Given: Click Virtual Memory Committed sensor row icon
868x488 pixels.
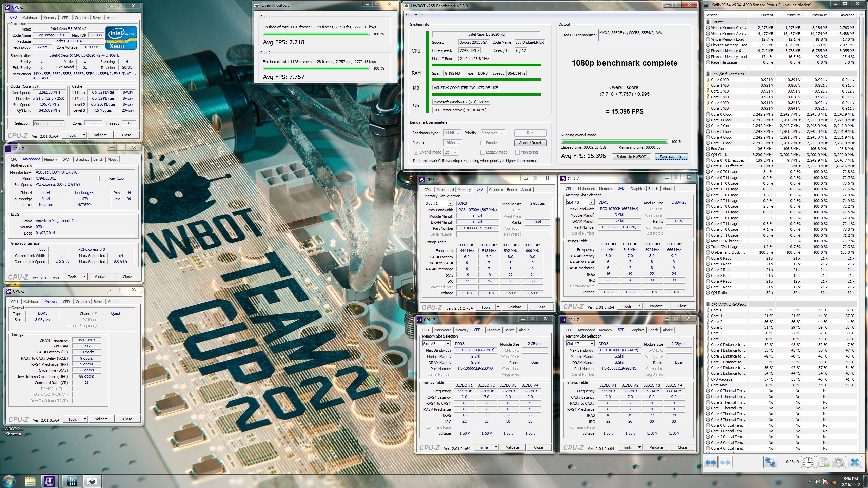Looking at the screenshot, I should point(708,28).
